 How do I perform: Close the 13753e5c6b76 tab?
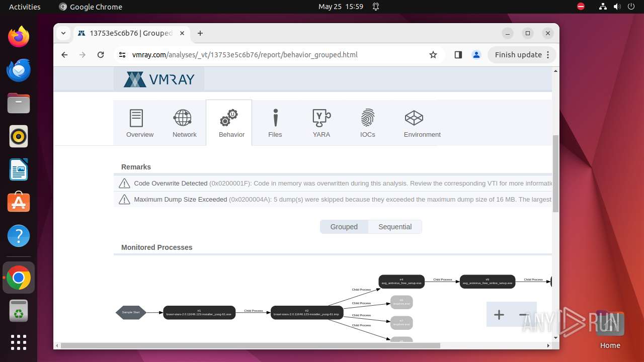click(x=182, y=33)
